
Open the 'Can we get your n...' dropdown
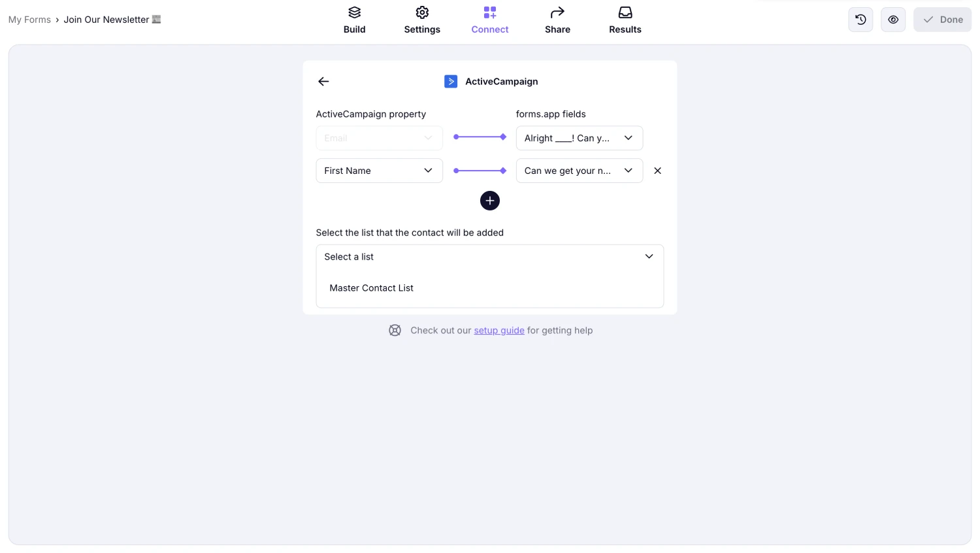(x=579, y=171)
